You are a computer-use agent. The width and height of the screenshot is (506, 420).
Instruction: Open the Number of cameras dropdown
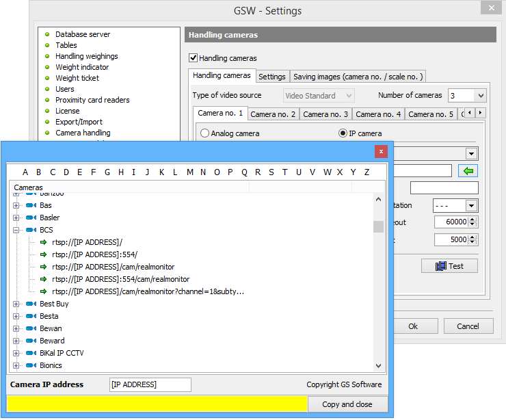[x=480, y=96]
